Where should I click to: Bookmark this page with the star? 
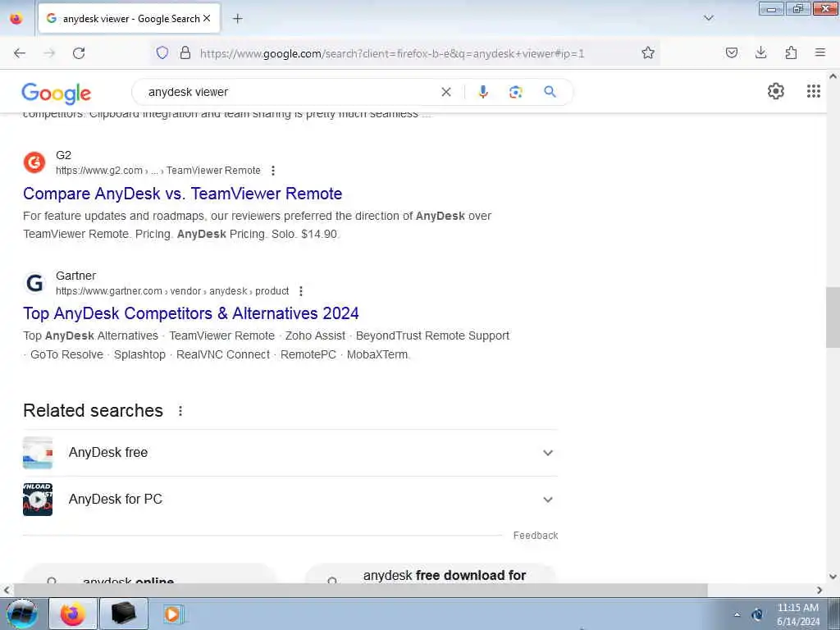click(x=648, y=52)
